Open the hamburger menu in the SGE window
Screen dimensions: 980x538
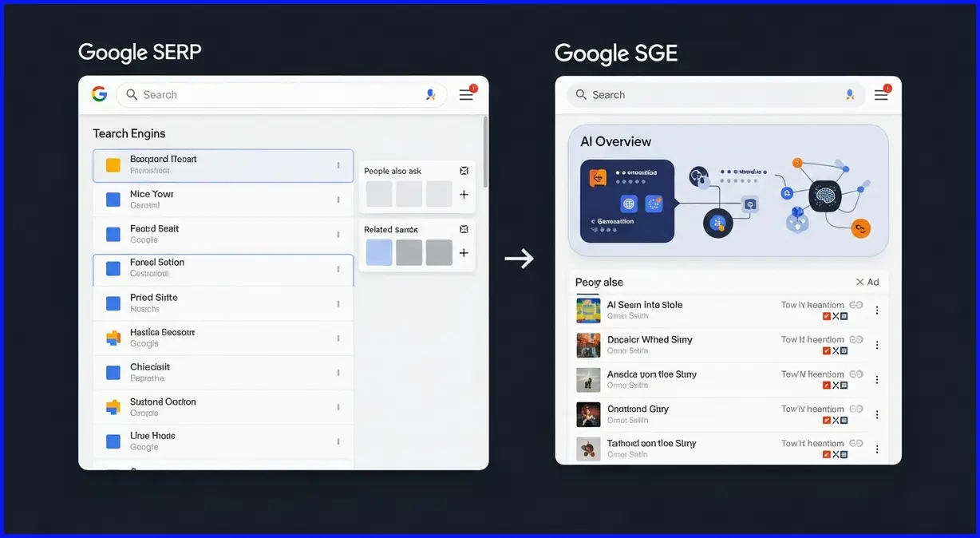click(x=881, y=95)
